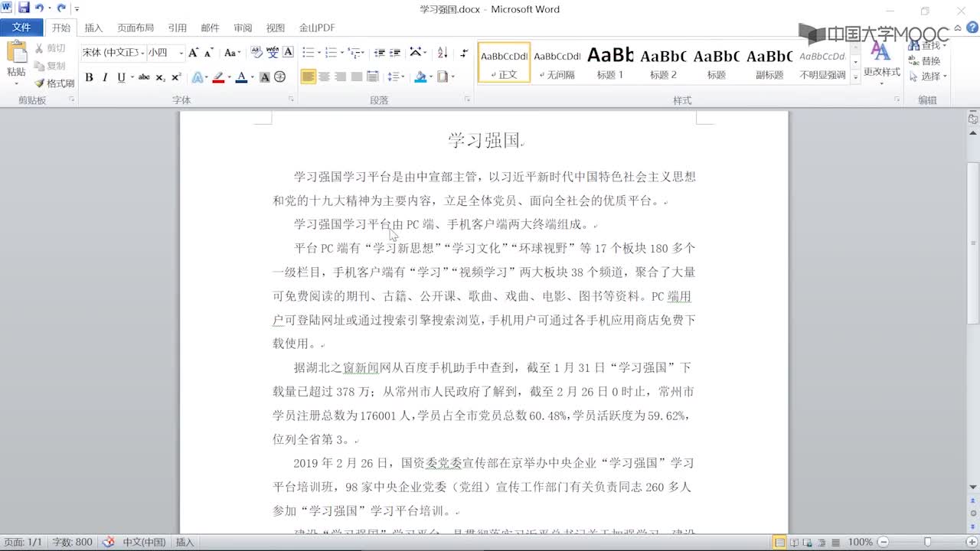980x551 pixels.
Task: Open the Font dialog launcher
Action: 291,99
